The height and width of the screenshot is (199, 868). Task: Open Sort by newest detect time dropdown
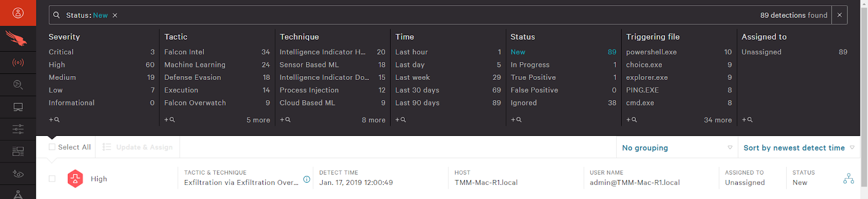[x=799, y=148]
